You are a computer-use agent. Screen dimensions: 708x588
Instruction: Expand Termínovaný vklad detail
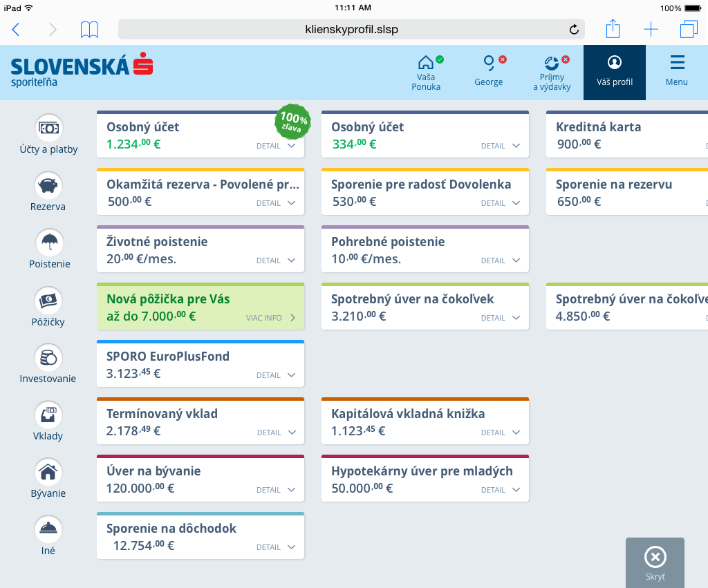[277, 433]
